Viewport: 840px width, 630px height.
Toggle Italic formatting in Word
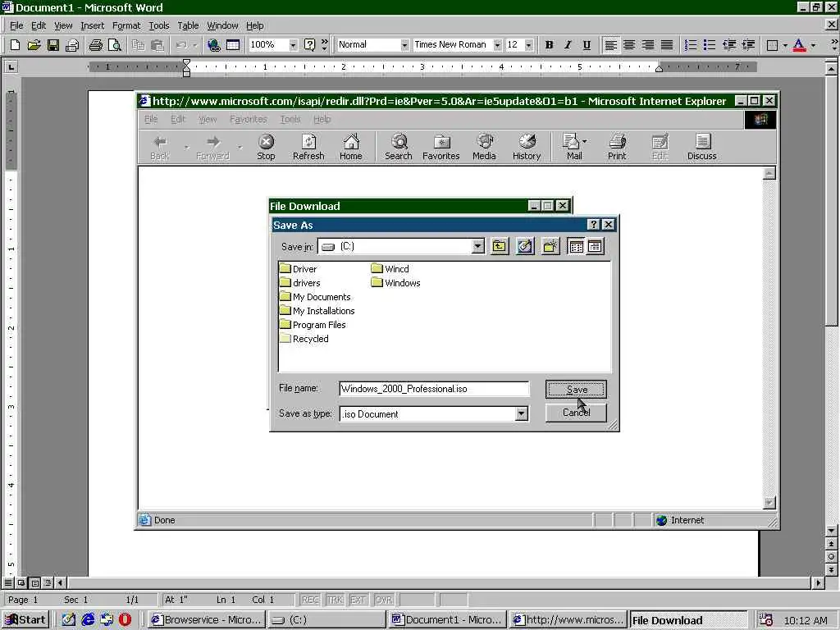click(568, 45)
